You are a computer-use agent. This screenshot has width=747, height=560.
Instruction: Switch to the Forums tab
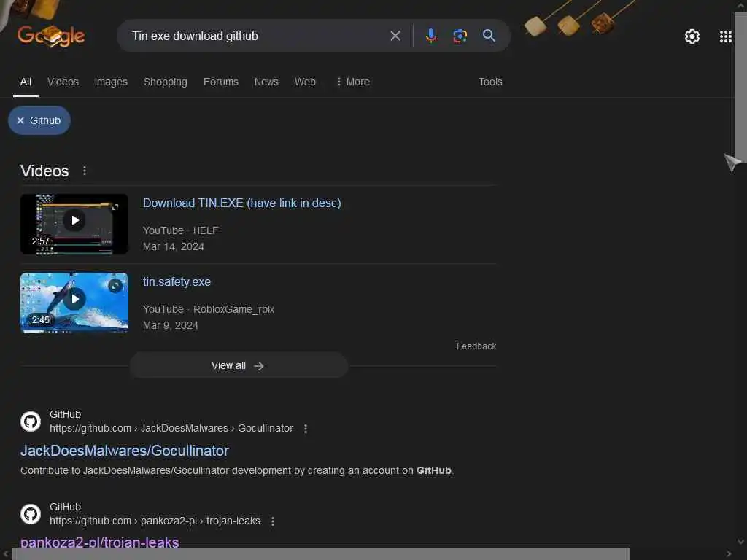(220, 82)
